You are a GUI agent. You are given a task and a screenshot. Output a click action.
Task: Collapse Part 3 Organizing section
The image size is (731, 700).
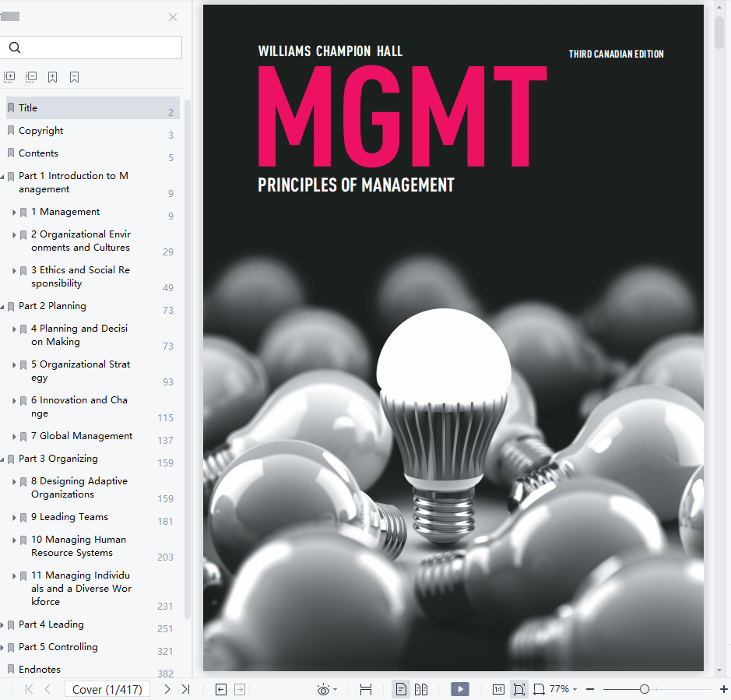(3, 459)
